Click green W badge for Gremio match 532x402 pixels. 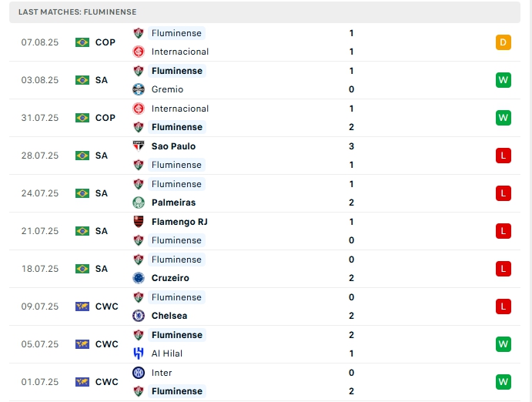[503, 80]
